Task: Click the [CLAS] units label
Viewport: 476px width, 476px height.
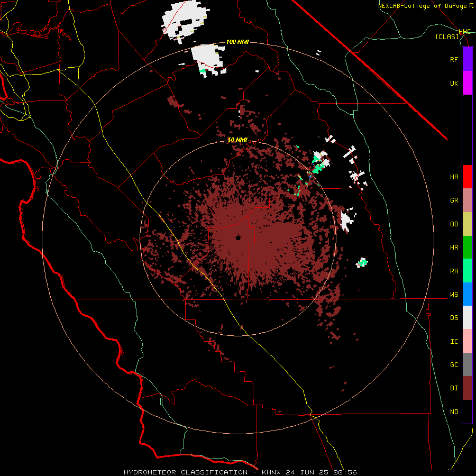Action: (447, 36)
